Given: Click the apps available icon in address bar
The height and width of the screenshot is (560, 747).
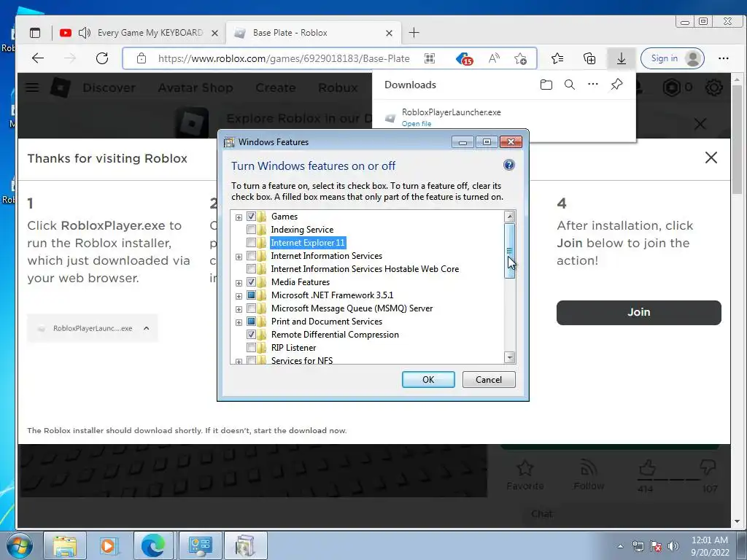Looking at the screenshot, I should tap(430, 58).
